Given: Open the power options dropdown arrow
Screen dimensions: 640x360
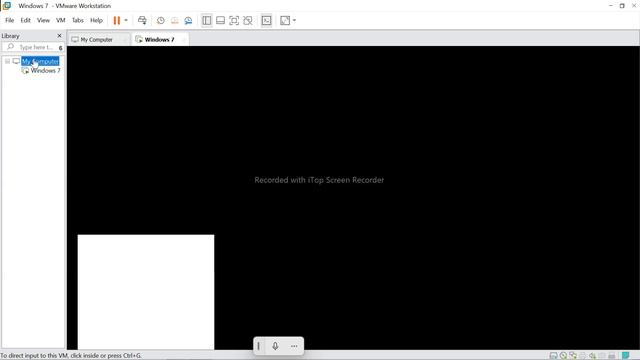Looking at the screenshot, I should point(126,20).
